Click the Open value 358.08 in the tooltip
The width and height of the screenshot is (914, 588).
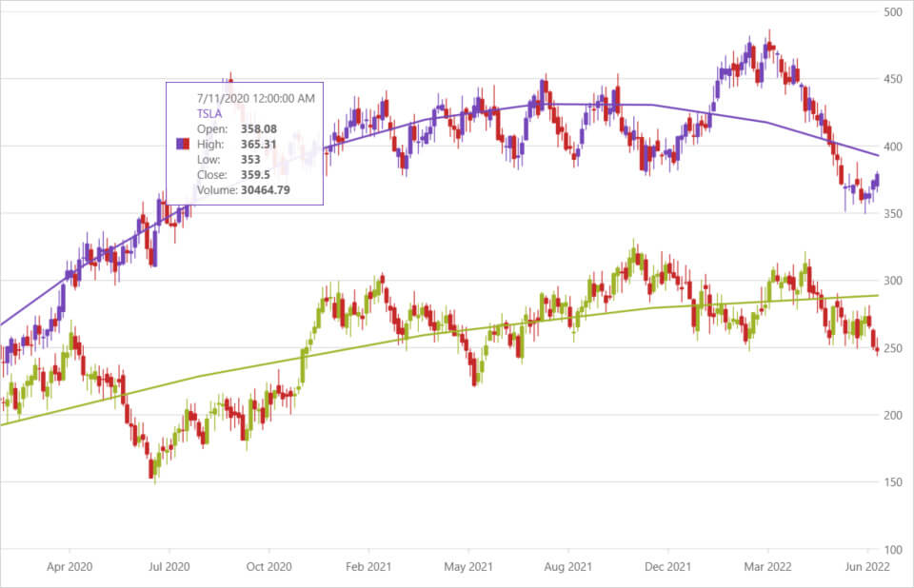[x=259, y=128]
